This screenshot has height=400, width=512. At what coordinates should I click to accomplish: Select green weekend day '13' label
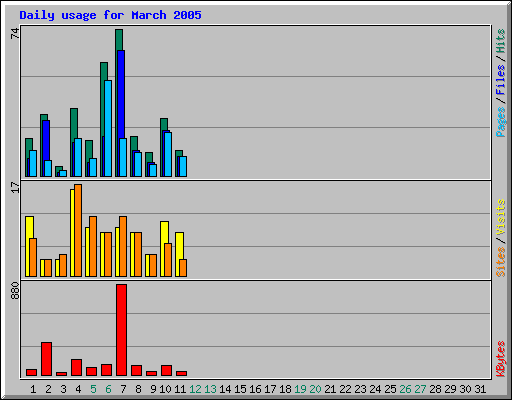210,389
